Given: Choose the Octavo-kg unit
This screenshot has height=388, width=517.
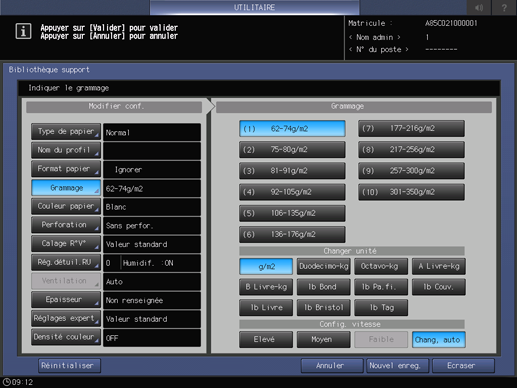Looking at the screenshot, I should tap(381, 266).
